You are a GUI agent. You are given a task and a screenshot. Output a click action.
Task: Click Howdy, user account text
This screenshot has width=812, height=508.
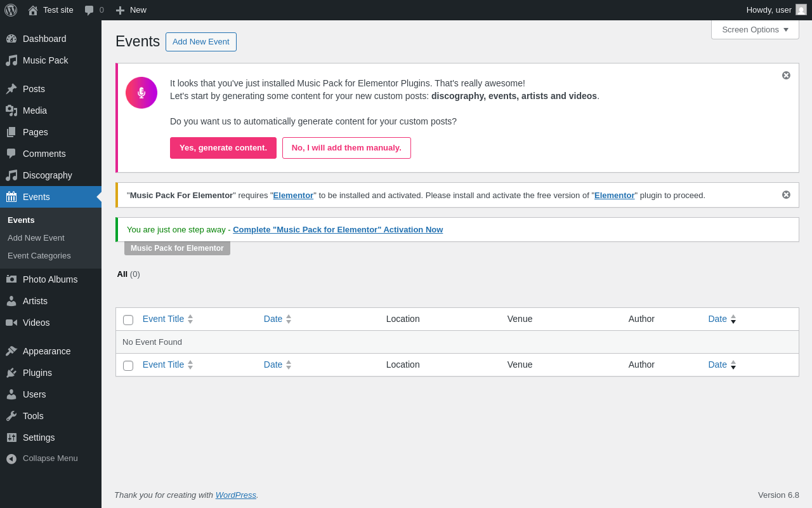tap(769, 10)
